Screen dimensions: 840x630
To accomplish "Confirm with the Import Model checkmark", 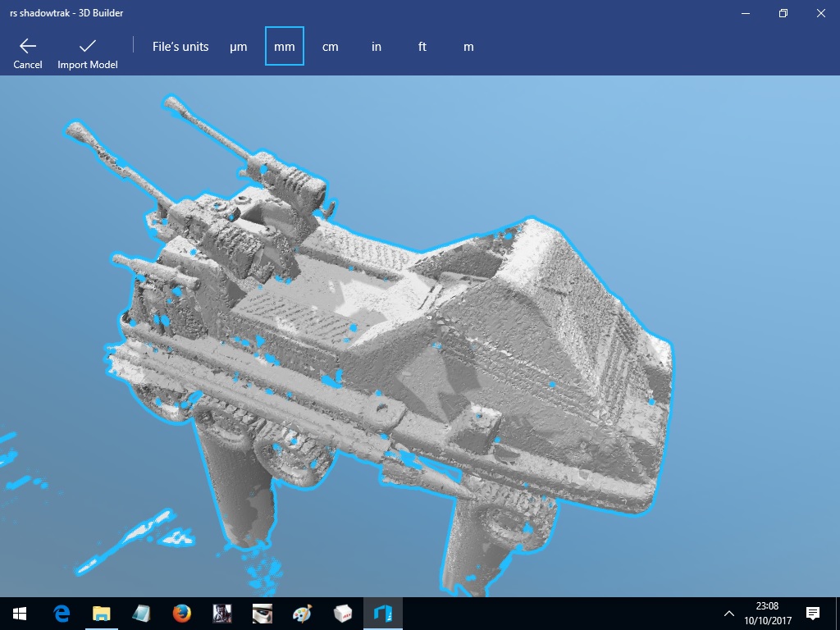I will pyautogui.click(x=87, y=53).
